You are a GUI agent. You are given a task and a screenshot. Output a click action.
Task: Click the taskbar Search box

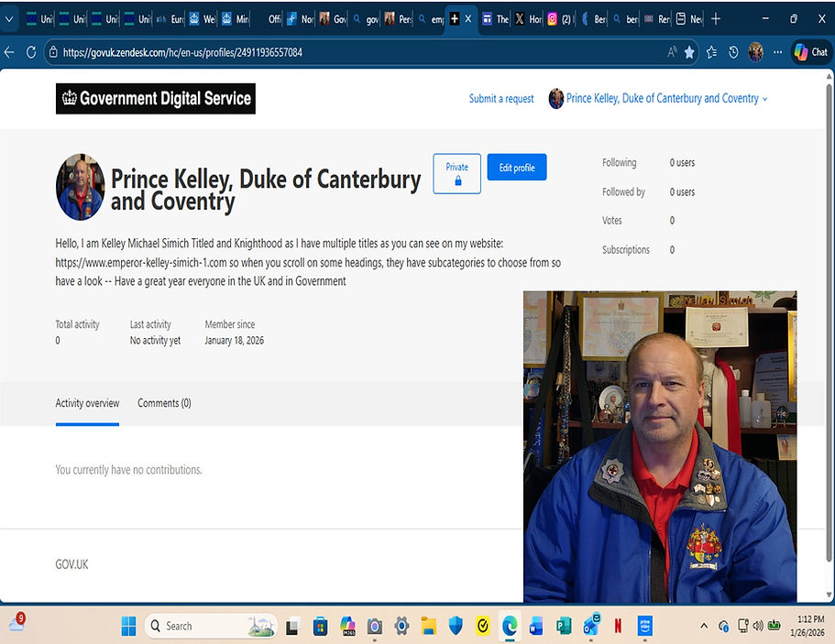coord(211,626)
